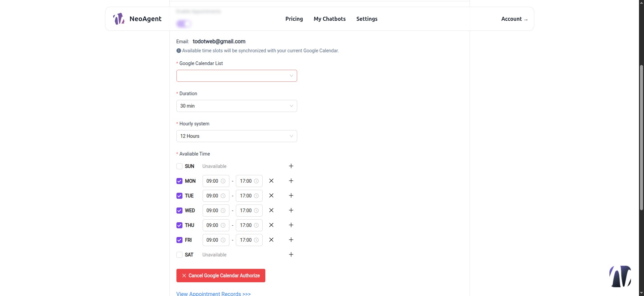The width and height of the screenshot is (644, 296).
Task: Open MON end time 17:00 picker
Action: [x=249, y=181]
